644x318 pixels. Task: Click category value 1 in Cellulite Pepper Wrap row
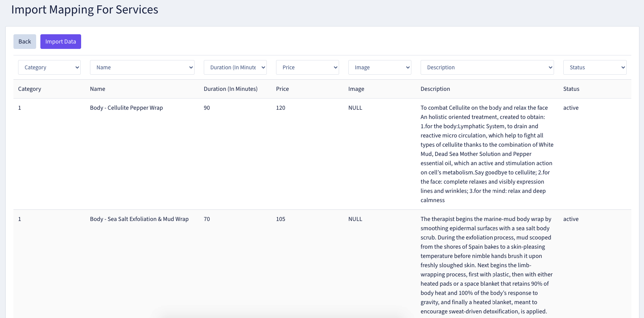point(20,108)
